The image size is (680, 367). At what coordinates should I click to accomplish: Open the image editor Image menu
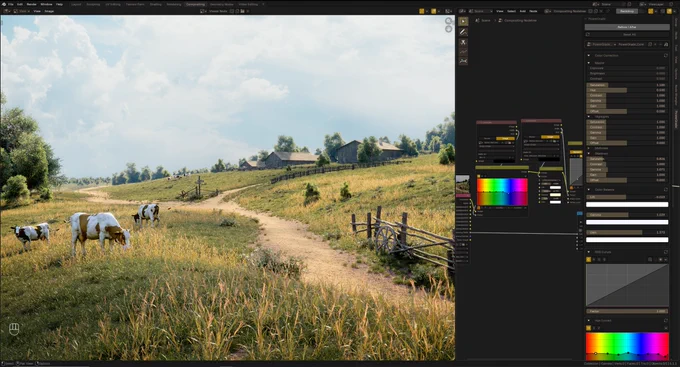pos(49,11)
